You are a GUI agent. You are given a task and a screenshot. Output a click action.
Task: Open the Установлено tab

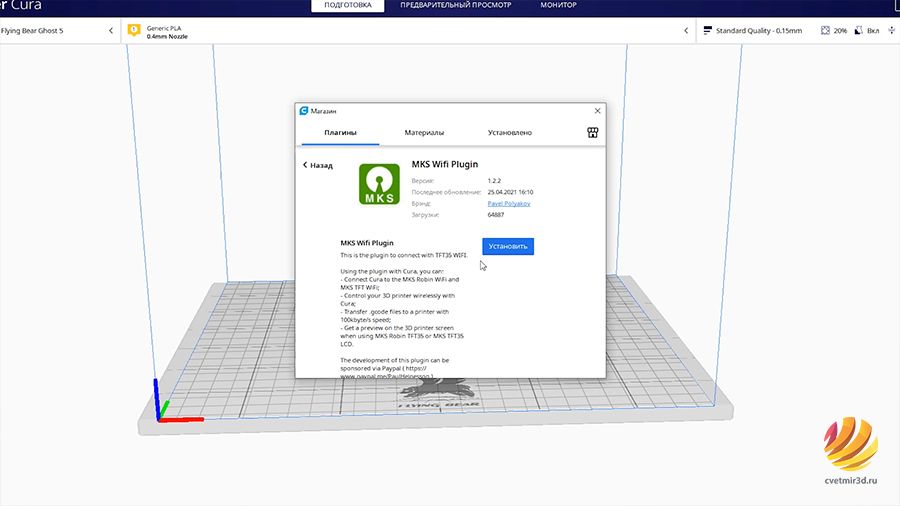[510, 133]
